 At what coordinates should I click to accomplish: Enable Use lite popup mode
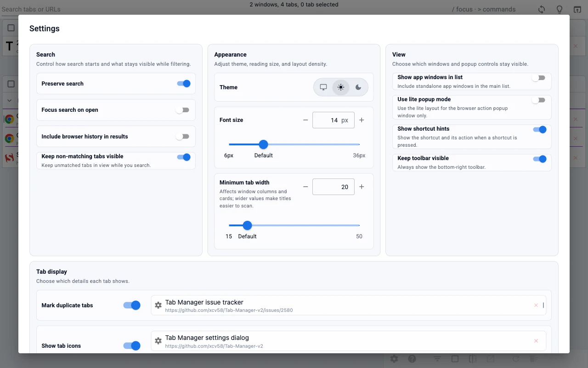538,100
